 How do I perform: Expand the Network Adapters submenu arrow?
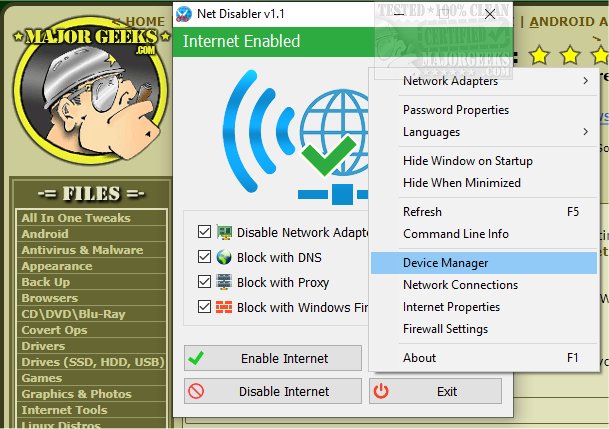[585, 81]
